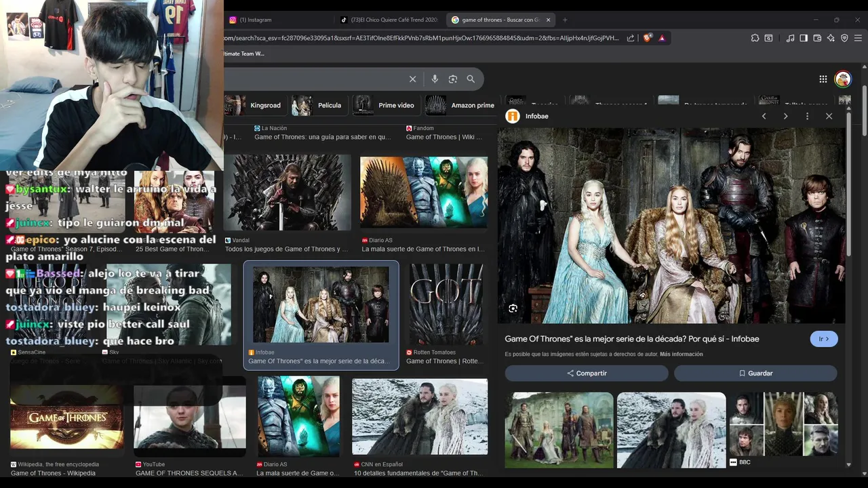Open Brave Rewards triangle icon
This screenshot has height=488, width=868.
662,38
